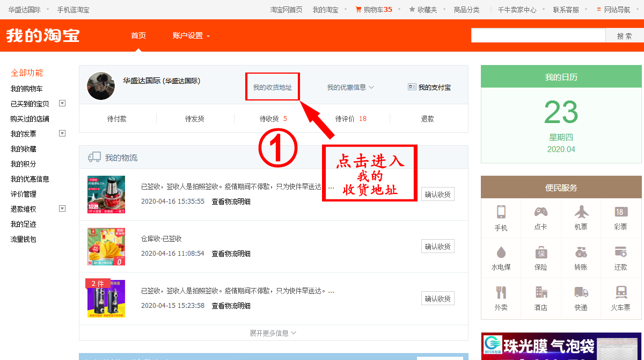The image size is (644, 360).
Task: Switch to the 首页 tab
Action: [x=138, y=35]
